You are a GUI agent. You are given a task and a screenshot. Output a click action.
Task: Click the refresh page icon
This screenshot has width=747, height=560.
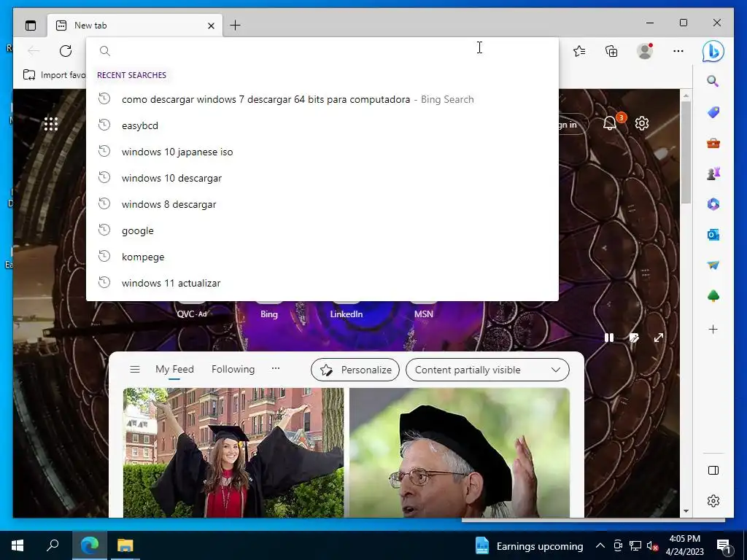pos(66,50)
